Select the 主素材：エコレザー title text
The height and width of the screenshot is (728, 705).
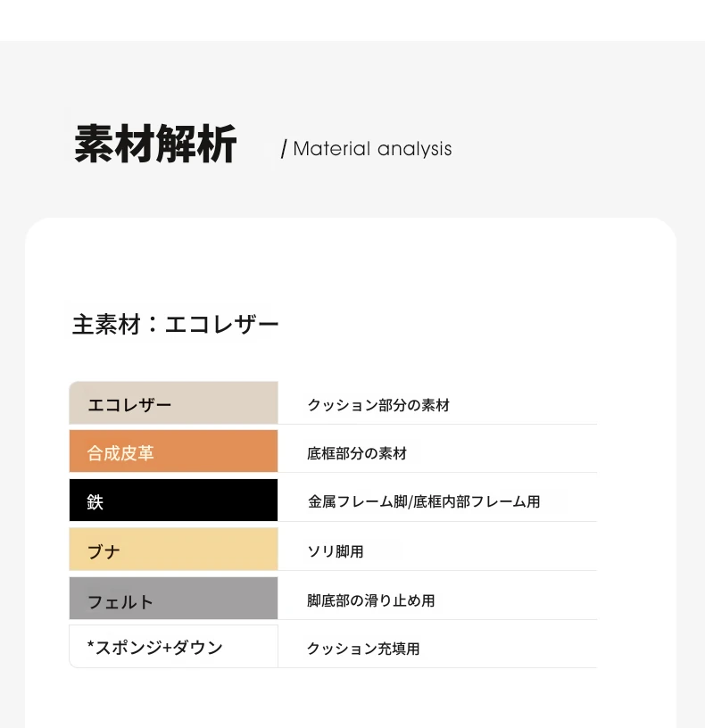(176, 324)
